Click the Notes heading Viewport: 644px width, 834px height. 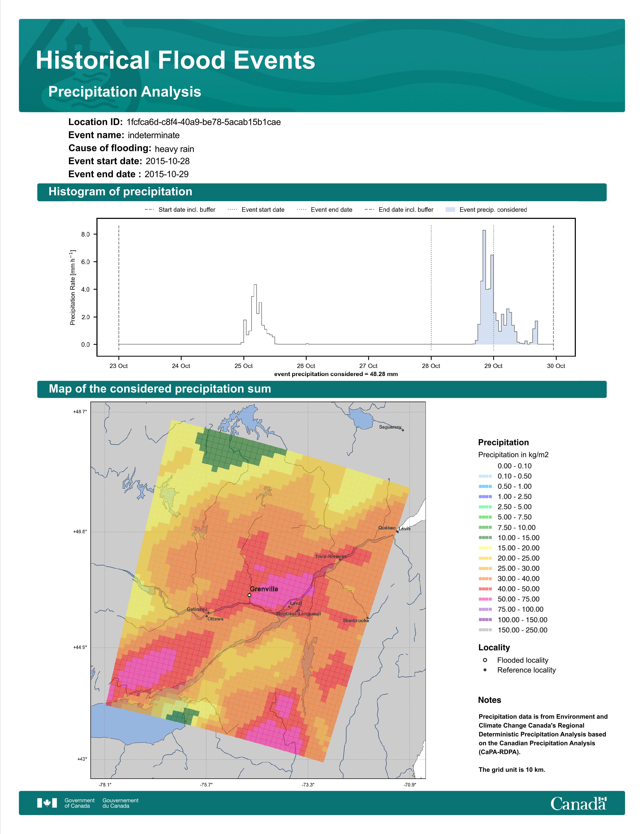489,700
